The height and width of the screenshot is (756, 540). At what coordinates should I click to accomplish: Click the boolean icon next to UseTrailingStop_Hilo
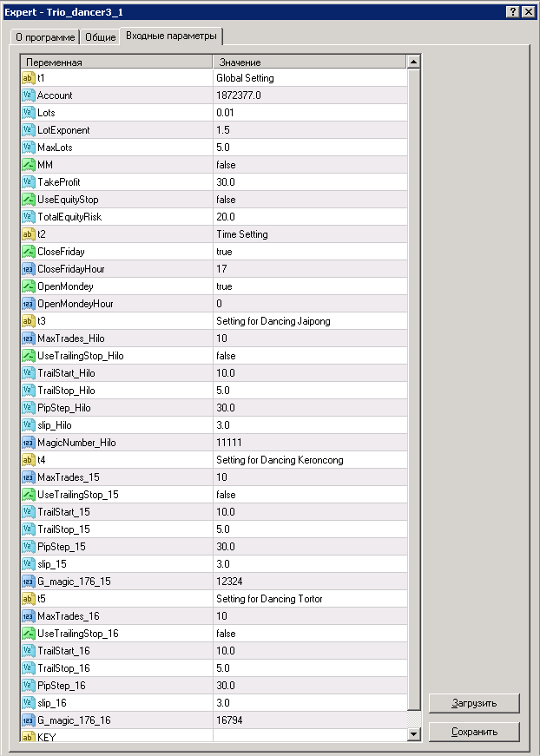29,356
